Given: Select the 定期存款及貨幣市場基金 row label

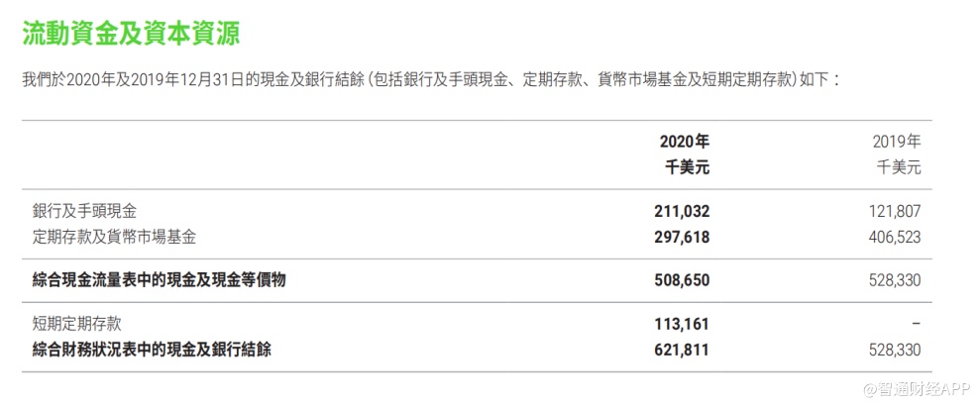Looking at the screenshot, I should tap(114, 237).
